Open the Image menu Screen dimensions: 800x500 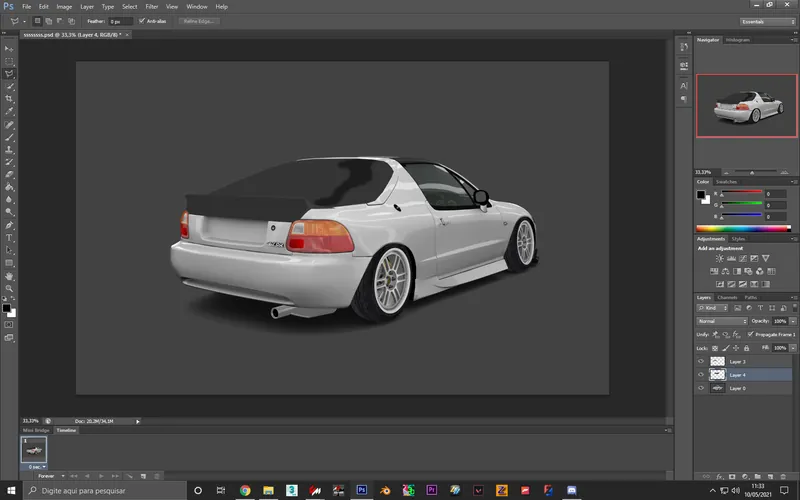click(64, 7)
